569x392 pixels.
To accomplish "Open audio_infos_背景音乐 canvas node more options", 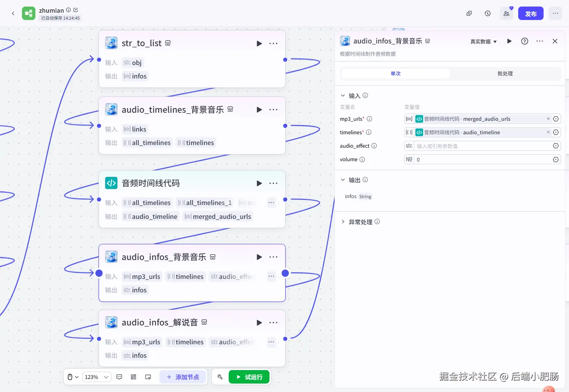I will [x=273, y=257].
